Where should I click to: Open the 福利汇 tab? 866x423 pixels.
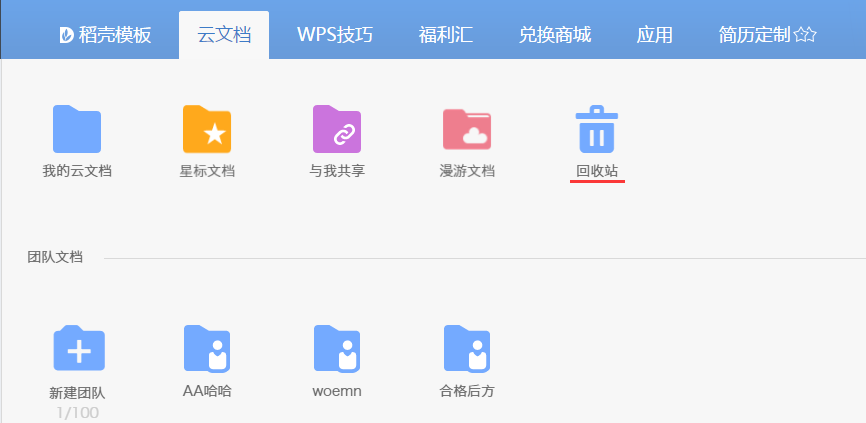[446, 36]
